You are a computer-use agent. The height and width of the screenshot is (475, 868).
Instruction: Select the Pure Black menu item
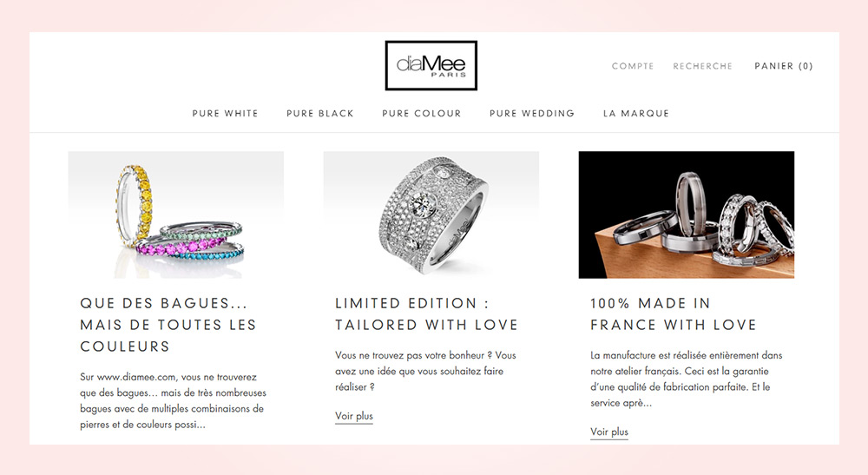click(x=320, y=114)
